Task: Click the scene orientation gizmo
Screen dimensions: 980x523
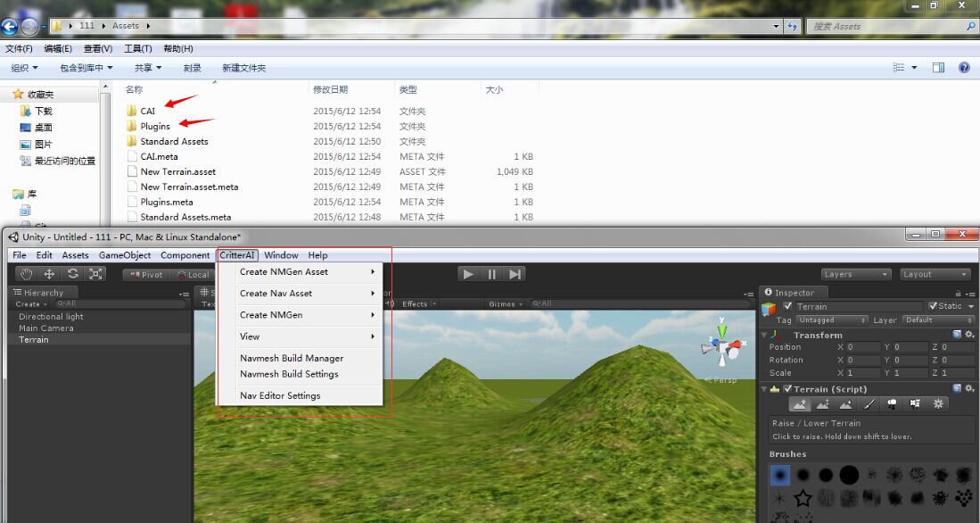Action: (722, 346)
